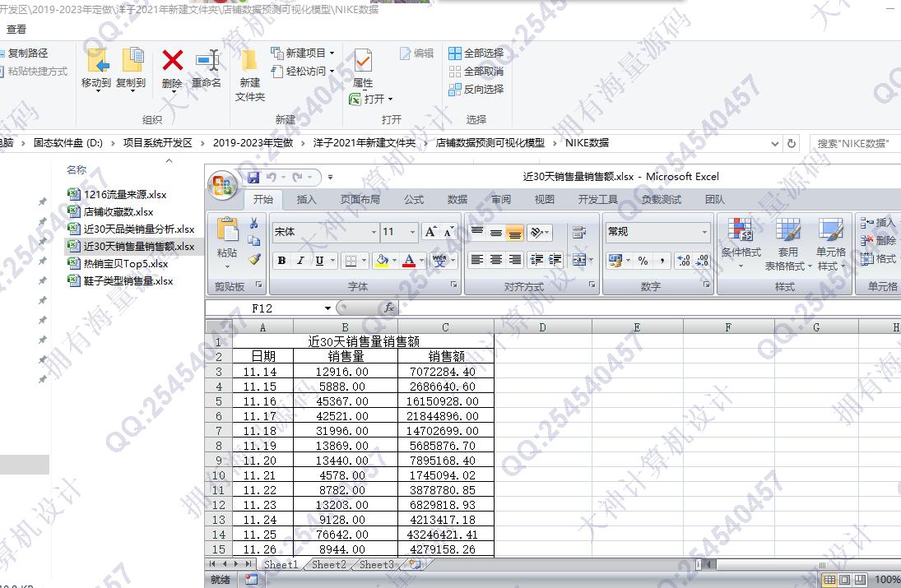This screenshot has height=588, width=901.
Task: Click Rename (重命名) in Explorer ribbon
Action: (x=207, y=69)
